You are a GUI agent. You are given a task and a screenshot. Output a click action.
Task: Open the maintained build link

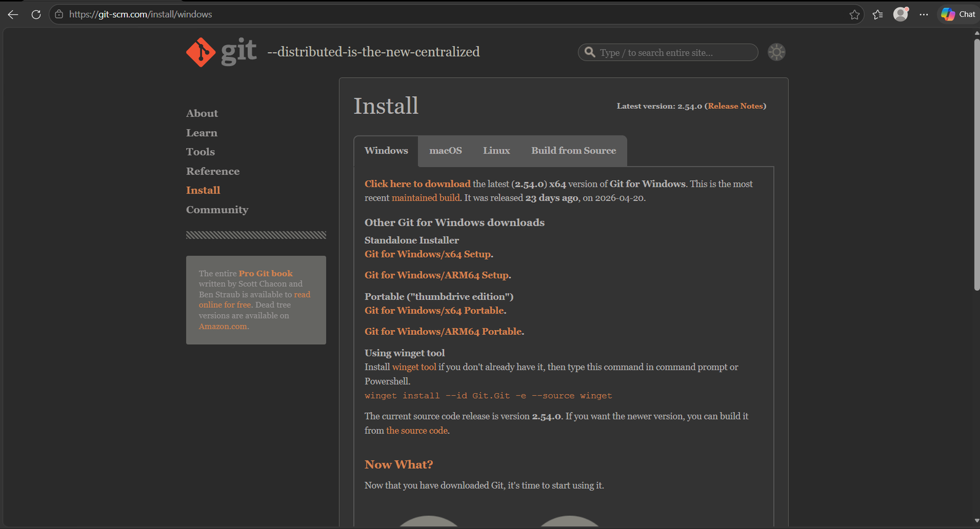(426, 198)
